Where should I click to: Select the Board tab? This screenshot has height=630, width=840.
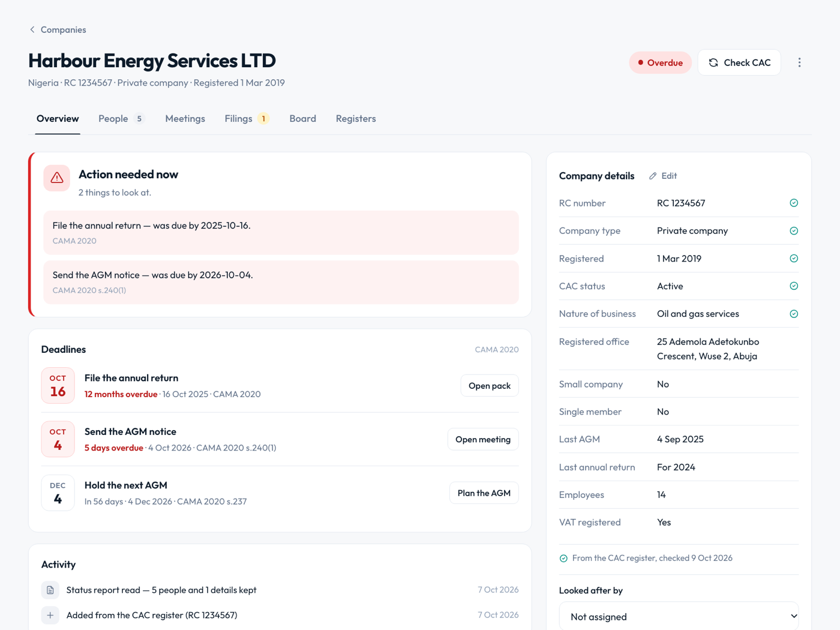(302, 119)
